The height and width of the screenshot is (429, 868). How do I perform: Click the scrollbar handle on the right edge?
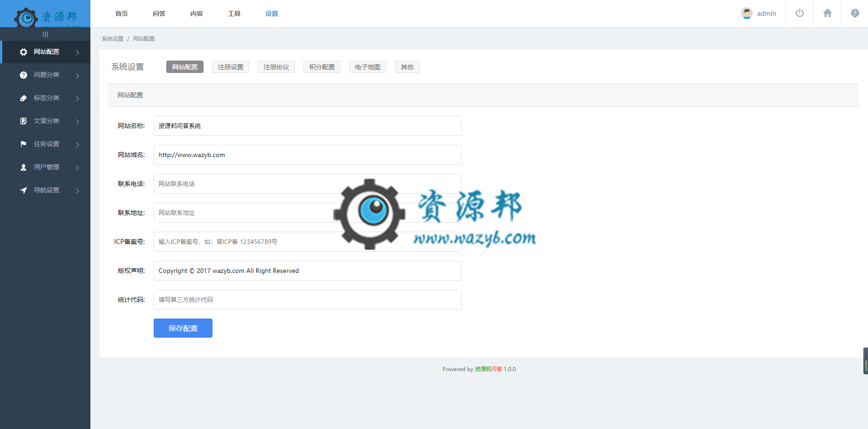pos(866,361)
